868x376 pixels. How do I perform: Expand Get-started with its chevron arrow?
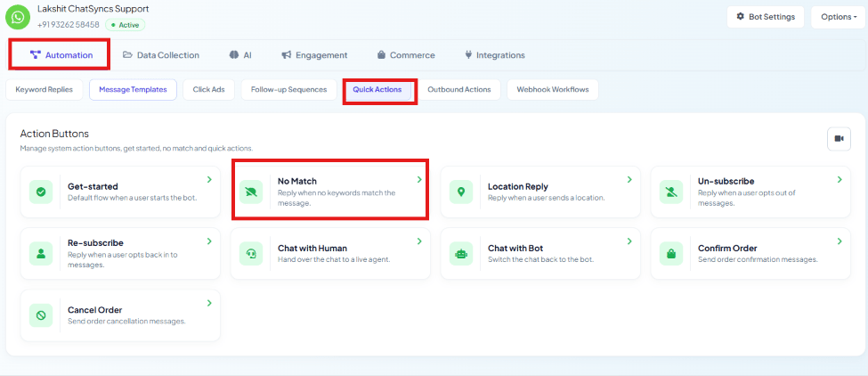coord(209,179)
